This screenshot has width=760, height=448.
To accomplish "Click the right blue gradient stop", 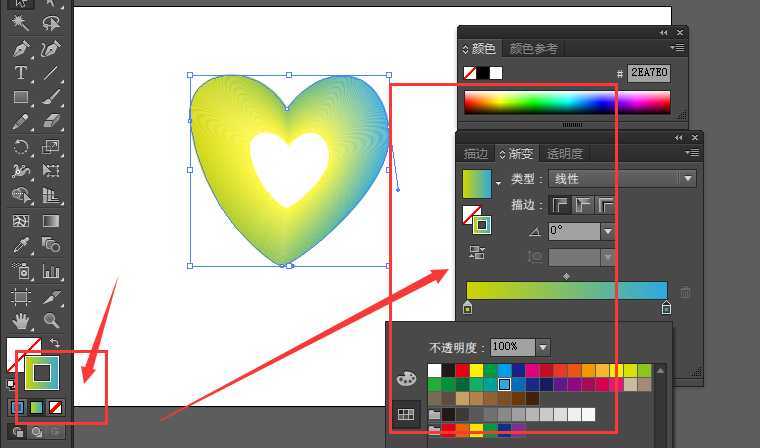I will click(x=666, y=307).
